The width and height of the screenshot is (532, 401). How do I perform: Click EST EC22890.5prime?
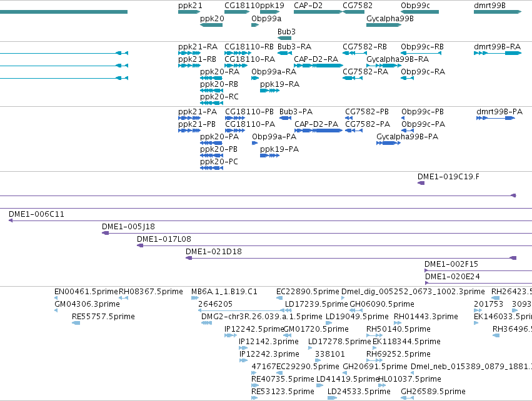click(308, 292)
